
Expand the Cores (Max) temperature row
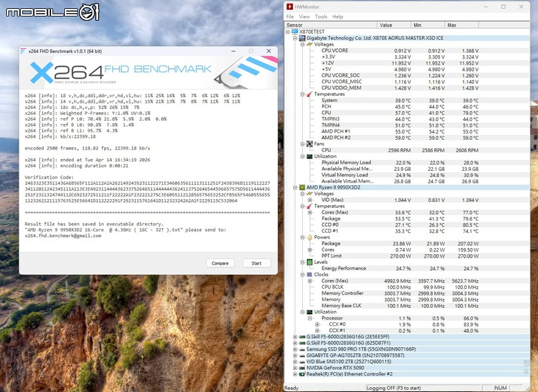(x=310, y=212)
